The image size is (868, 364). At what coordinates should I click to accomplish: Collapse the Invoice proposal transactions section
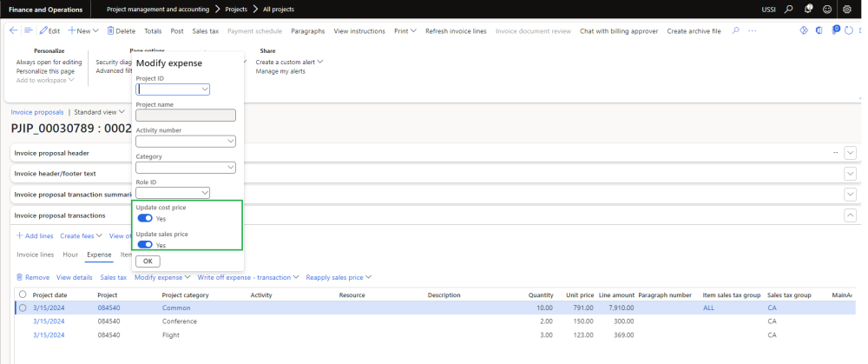click(x=851, y=215)
